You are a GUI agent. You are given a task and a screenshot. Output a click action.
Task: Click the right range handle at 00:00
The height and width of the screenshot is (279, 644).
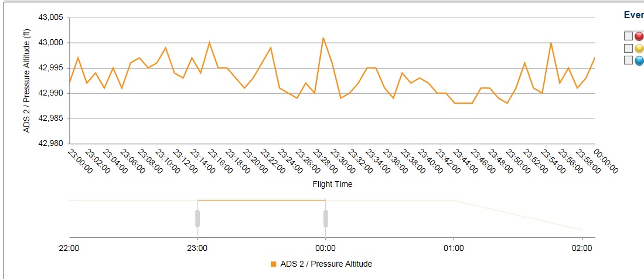[x=326, y=218]
